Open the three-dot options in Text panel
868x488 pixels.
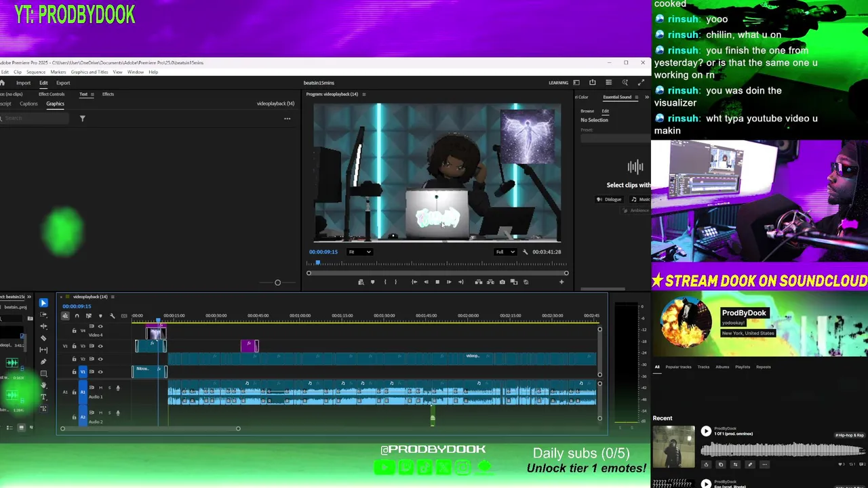click(287, 119)
